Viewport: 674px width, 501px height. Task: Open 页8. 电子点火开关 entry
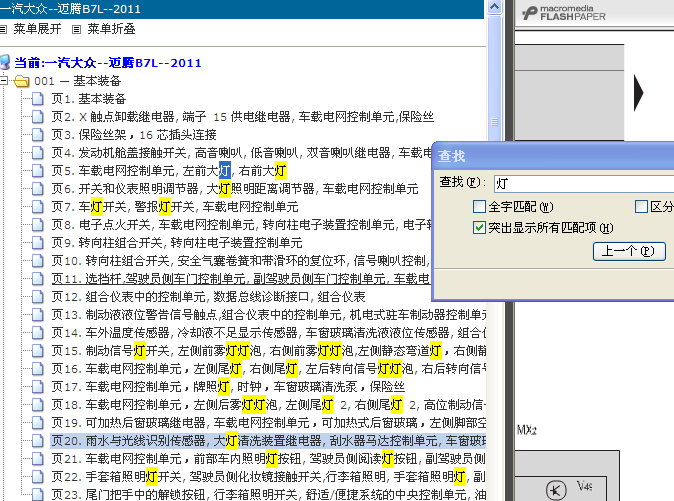[241, 225]
